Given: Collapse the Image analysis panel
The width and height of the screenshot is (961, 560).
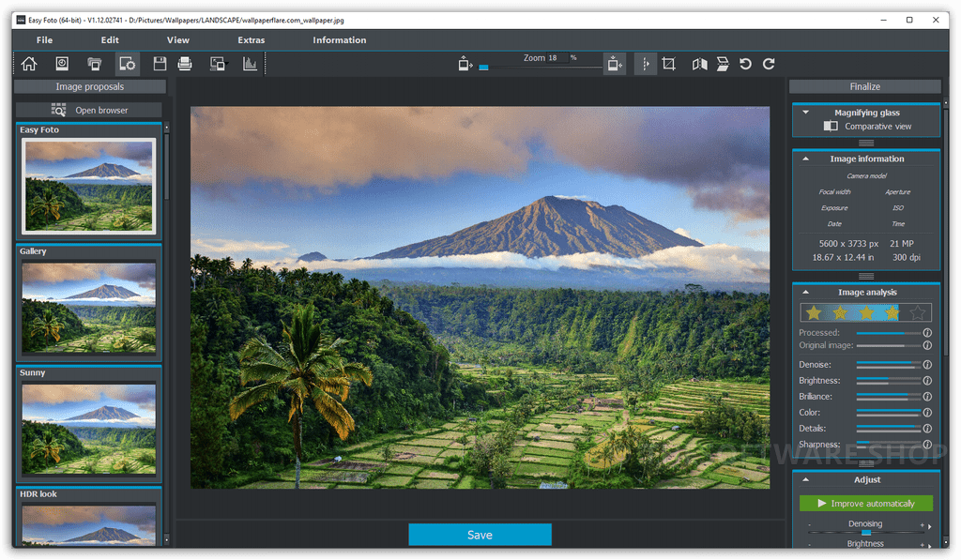Looking at the screenshot, I should pyautogui.click(x=806, y=293).
